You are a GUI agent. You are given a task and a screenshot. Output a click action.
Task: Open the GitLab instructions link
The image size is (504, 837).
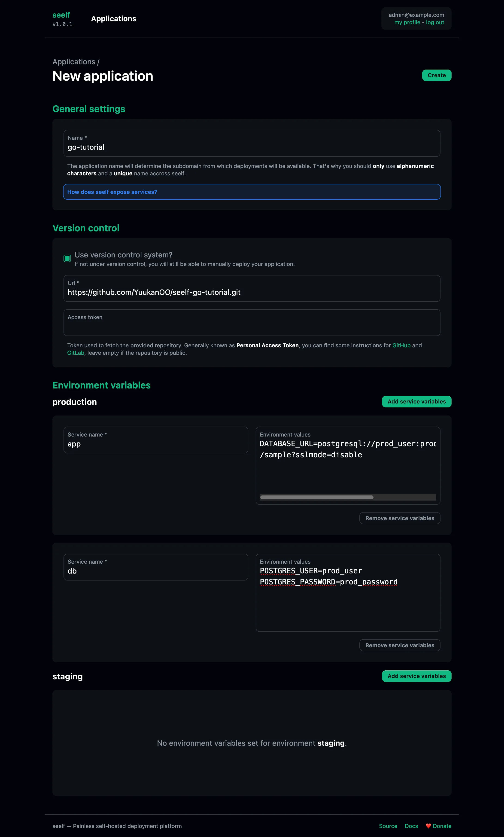(x=75, y=353)
